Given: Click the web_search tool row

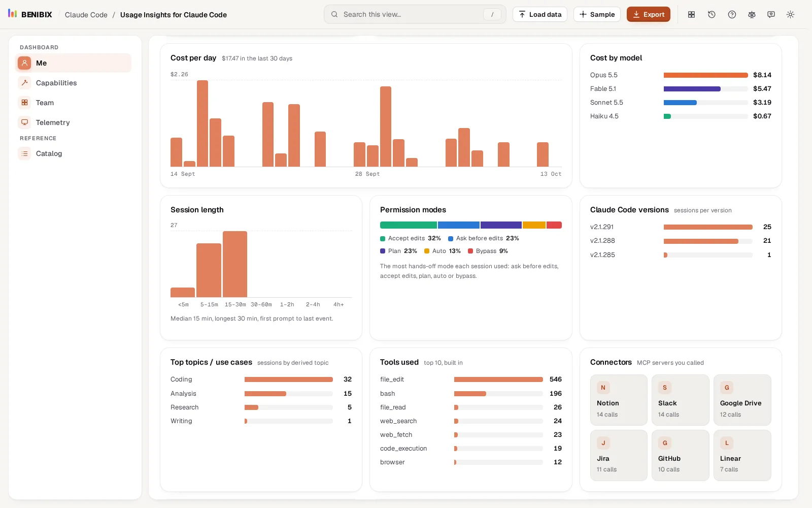Looking at the screenshot, I should (471, 421).
